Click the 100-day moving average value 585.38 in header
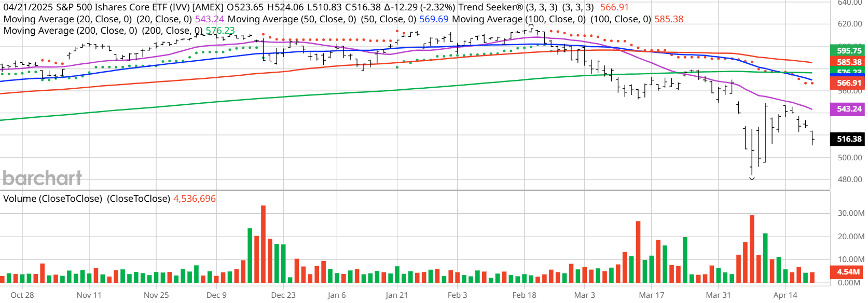 669,19
